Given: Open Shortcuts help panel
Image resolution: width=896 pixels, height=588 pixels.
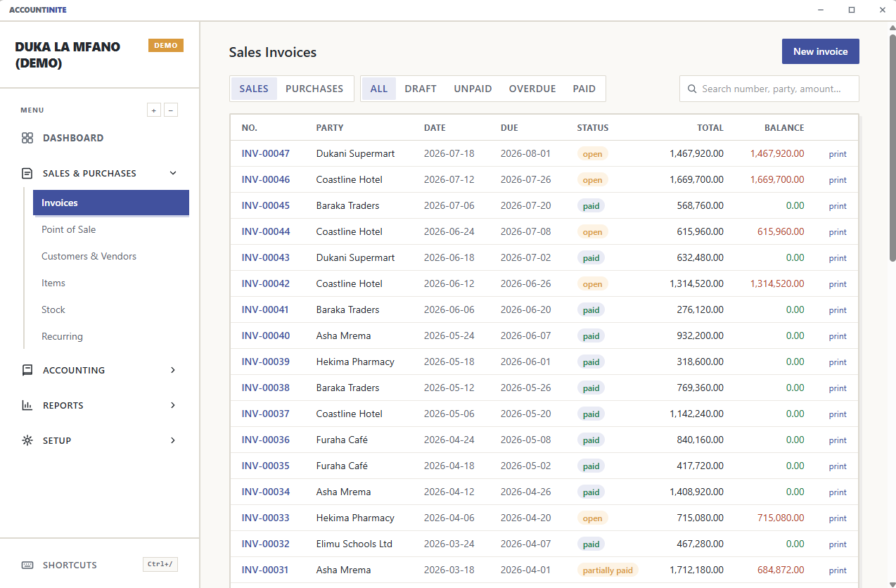Looking at the screenshot, I should [x=99, y=565].
